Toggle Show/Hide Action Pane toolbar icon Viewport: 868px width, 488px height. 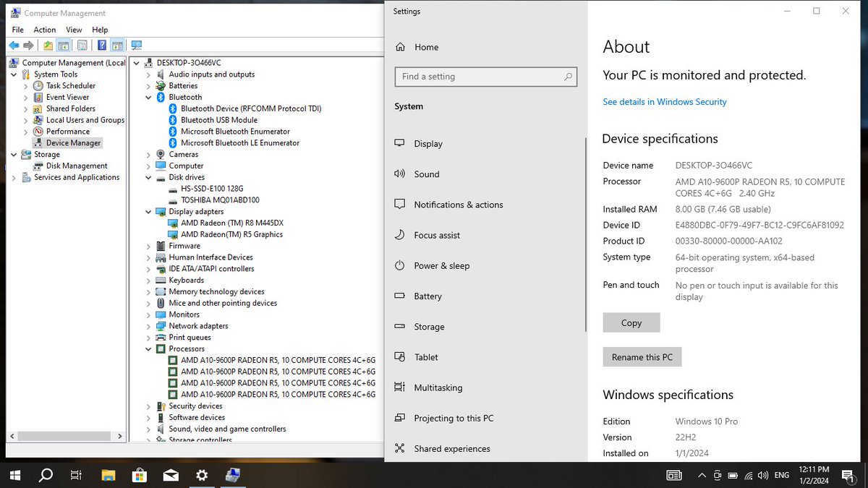117,46
